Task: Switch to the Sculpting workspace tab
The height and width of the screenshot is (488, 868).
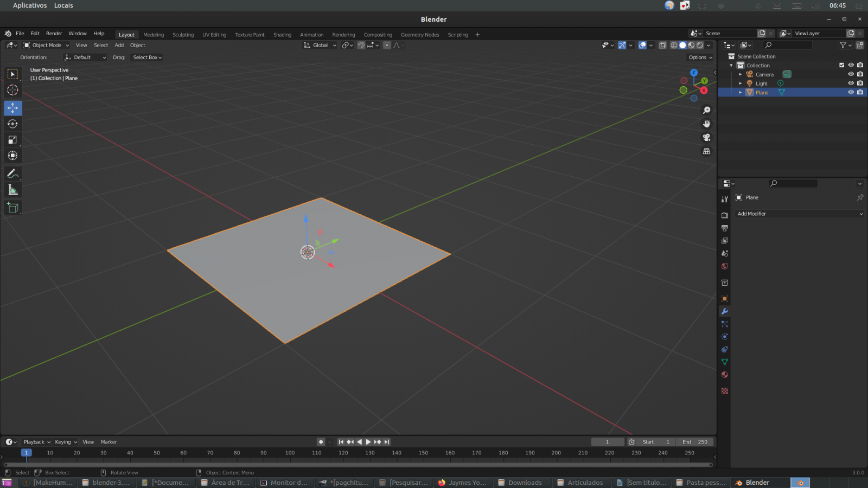Action: pos(183,35)
